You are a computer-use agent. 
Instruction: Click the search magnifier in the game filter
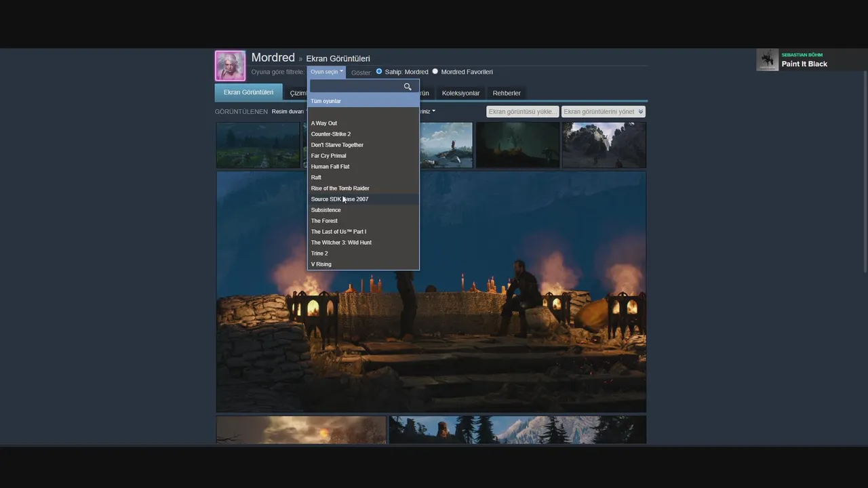[x=408, y=87]
